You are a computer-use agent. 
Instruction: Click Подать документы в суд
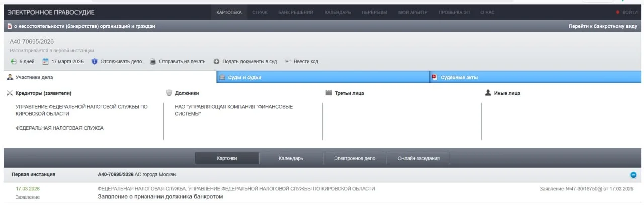(250, 62)
